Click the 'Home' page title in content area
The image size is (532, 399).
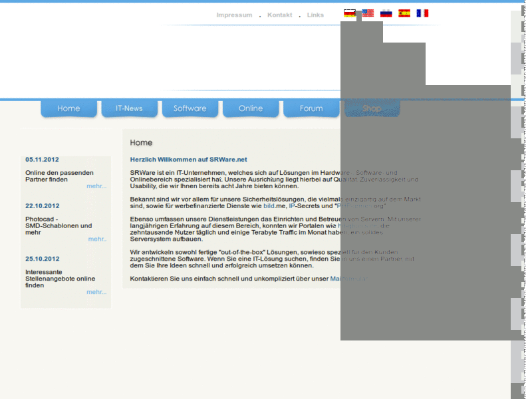141,142
